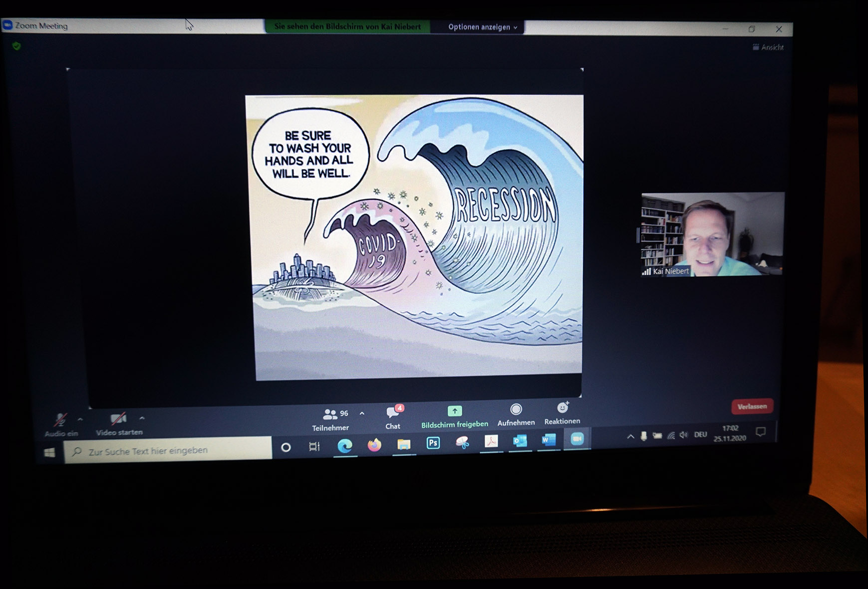868x589 pixels.
Task: Expand video options arrow next to Video starten
Action: point(142,418)
